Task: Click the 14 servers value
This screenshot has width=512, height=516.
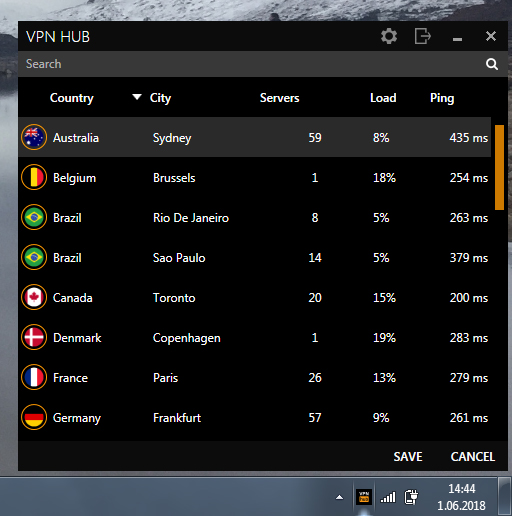Action: (x=315, y=258)
